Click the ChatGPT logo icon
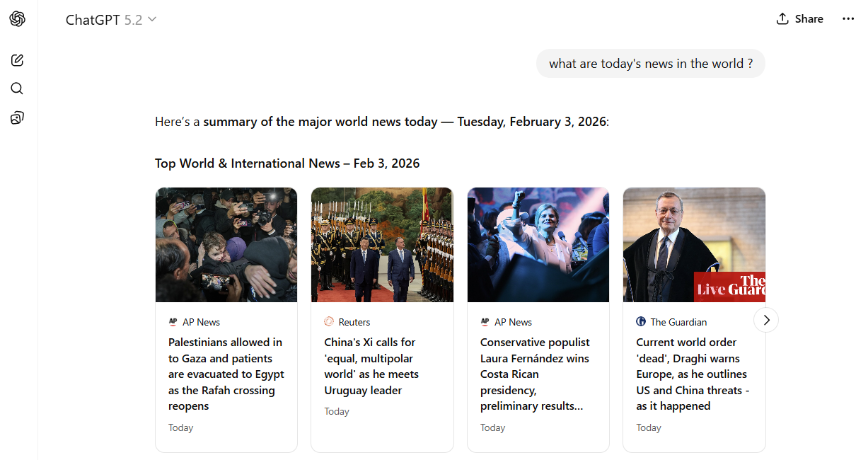This screenshot has width=868, height=460. [x=18, y=19]
